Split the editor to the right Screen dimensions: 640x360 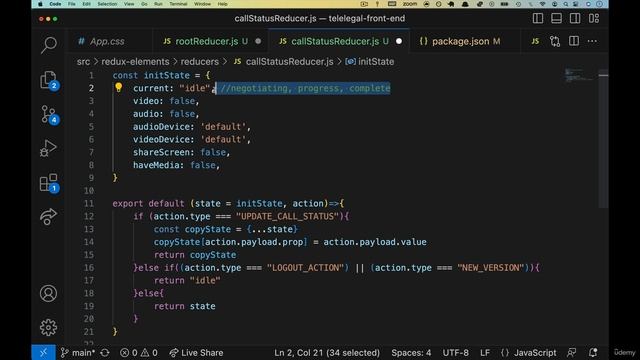tap(574, 41)
